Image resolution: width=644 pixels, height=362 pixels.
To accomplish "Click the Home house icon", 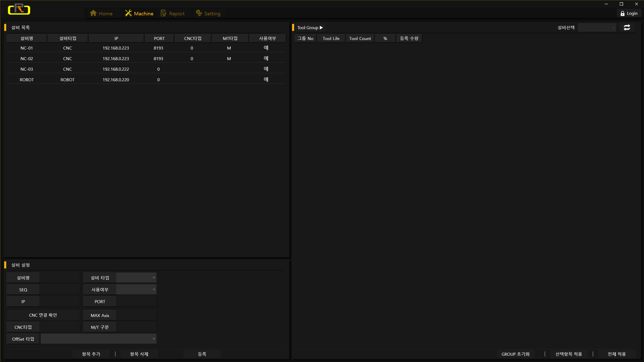I will (x=93, y=13).
